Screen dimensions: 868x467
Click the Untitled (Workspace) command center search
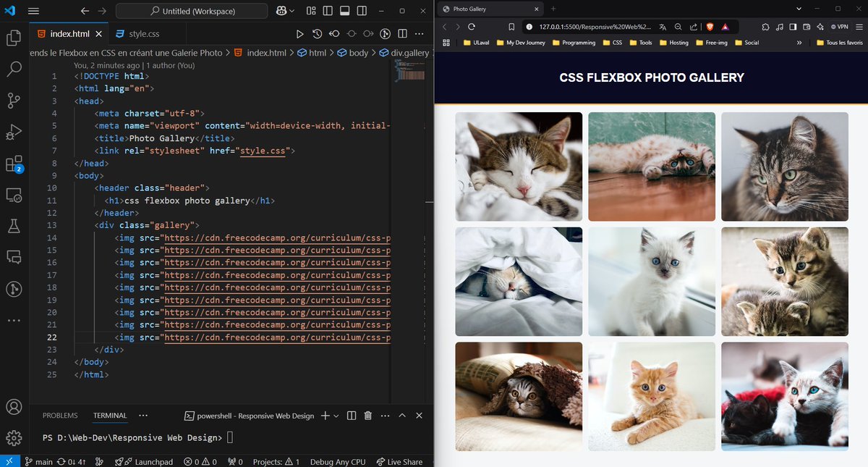(x=190, y=12)
